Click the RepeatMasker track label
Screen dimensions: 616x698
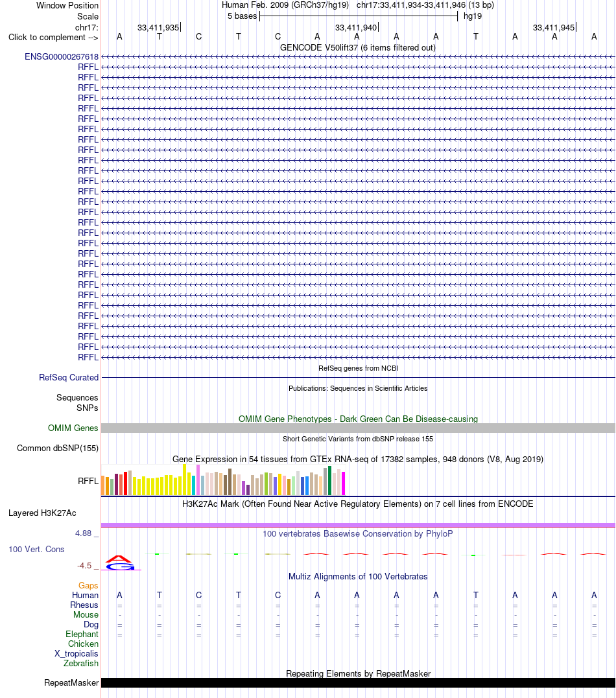(71, 683)
